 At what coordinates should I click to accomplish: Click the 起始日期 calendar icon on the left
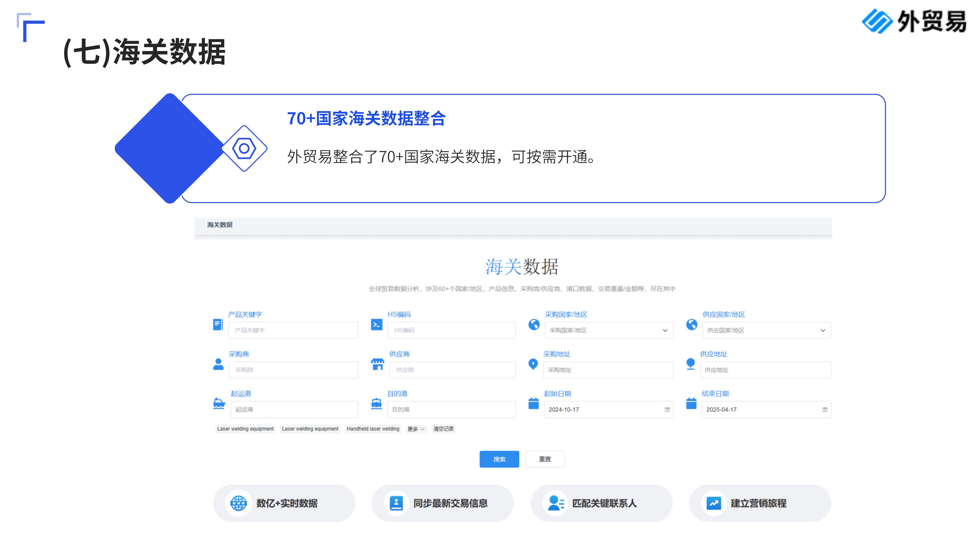[x=534, y=403]
